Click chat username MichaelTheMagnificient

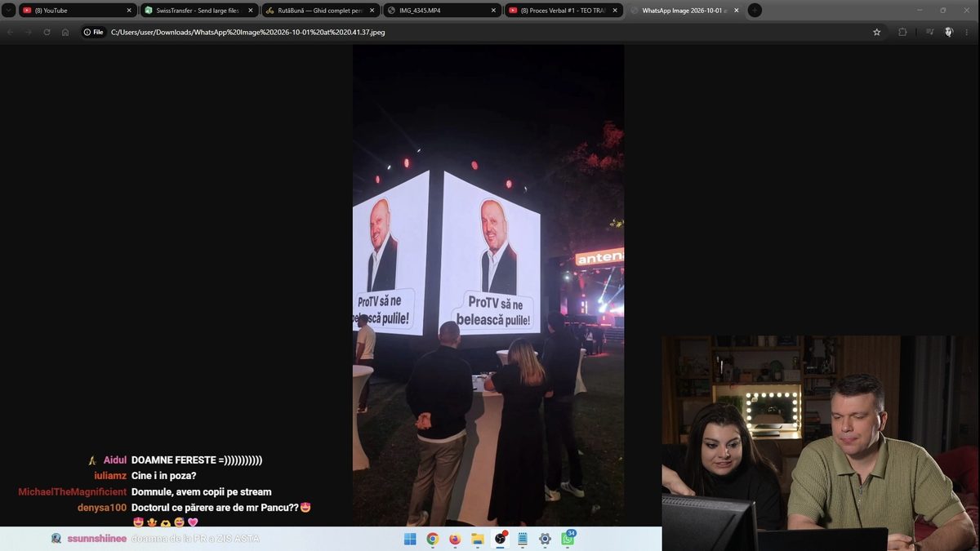[x=73, y=492]
